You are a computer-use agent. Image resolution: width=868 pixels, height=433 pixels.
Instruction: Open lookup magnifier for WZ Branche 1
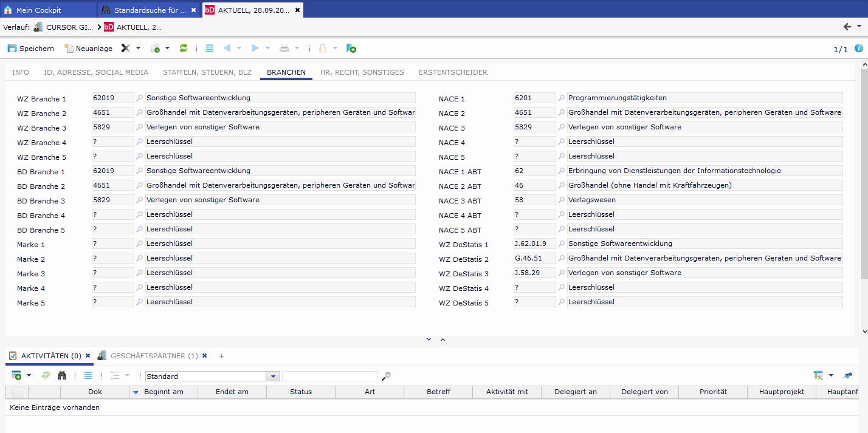click(x=139, y=98)
